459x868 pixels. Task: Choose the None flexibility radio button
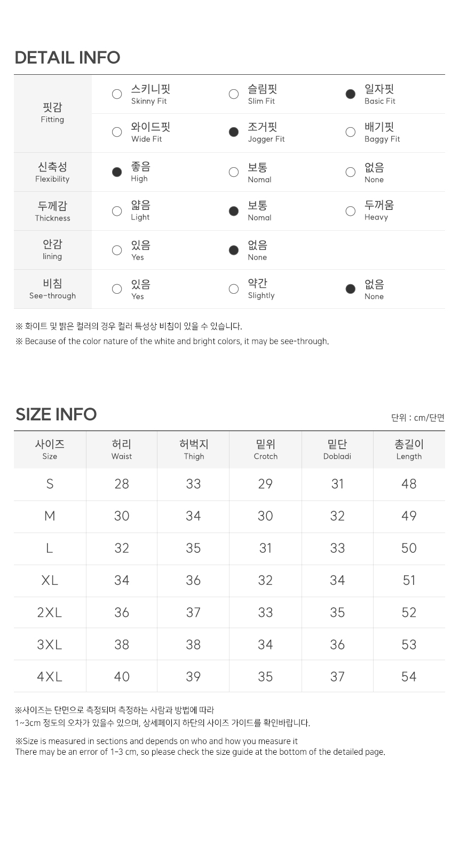[350, 172]
